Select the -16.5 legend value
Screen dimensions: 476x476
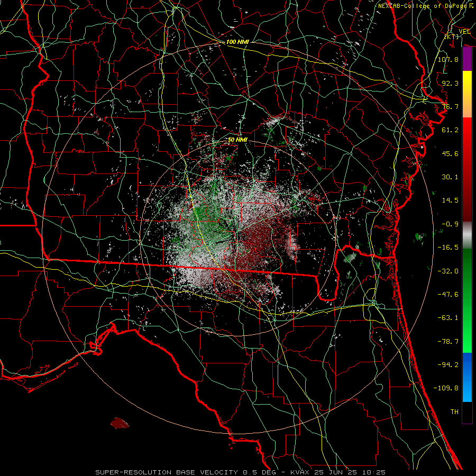(448, 248)
